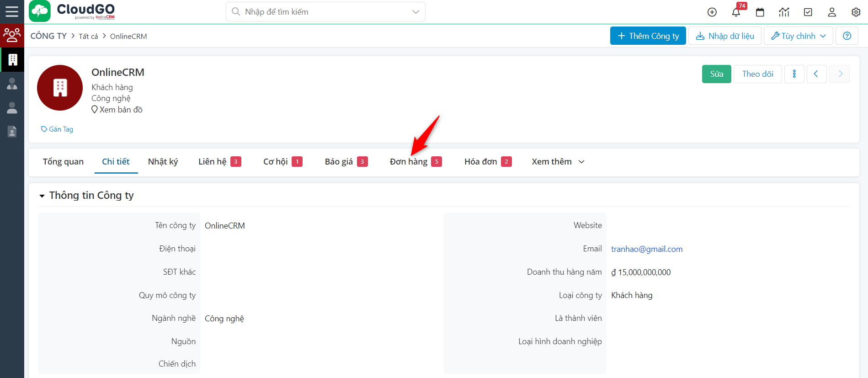
Task: Open the calendar icon in header
Action: (760, 12)
